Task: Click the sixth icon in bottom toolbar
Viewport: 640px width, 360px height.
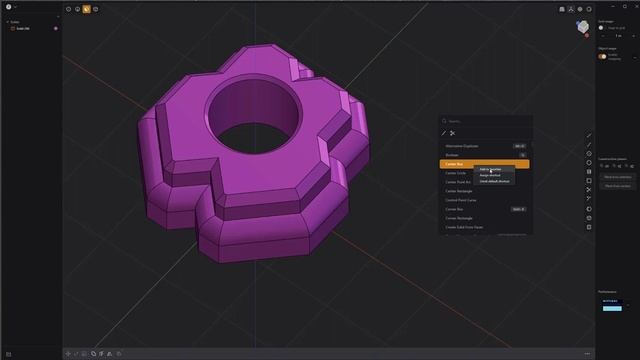Action: (x=109, y=354)
